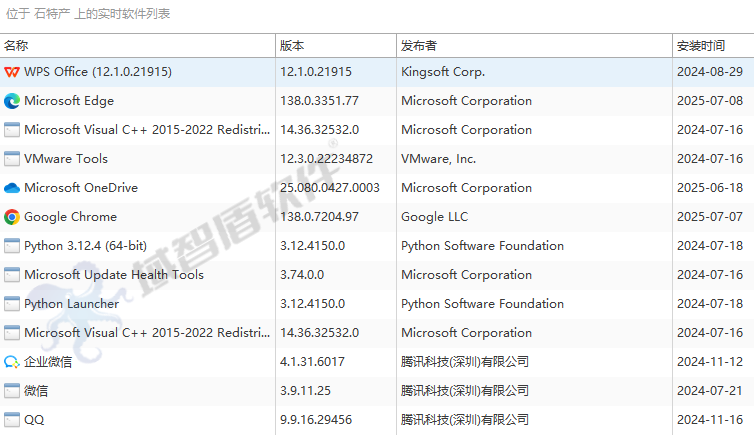Select the Microsoft OneDrive name entry
This screenshot has height=441, width=754.
[81, 188]
